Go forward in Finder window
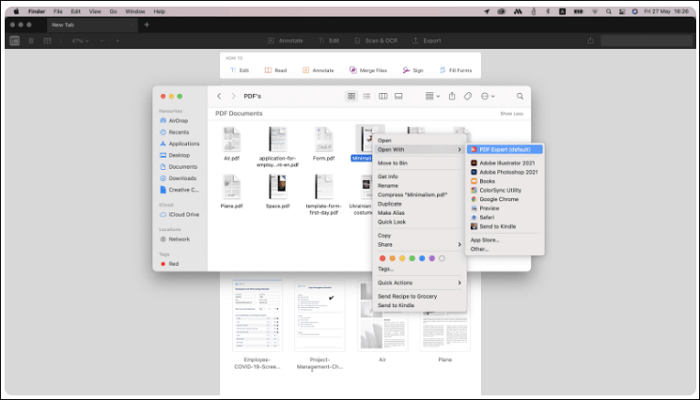The image size is (700, 400). coord(233,96)
